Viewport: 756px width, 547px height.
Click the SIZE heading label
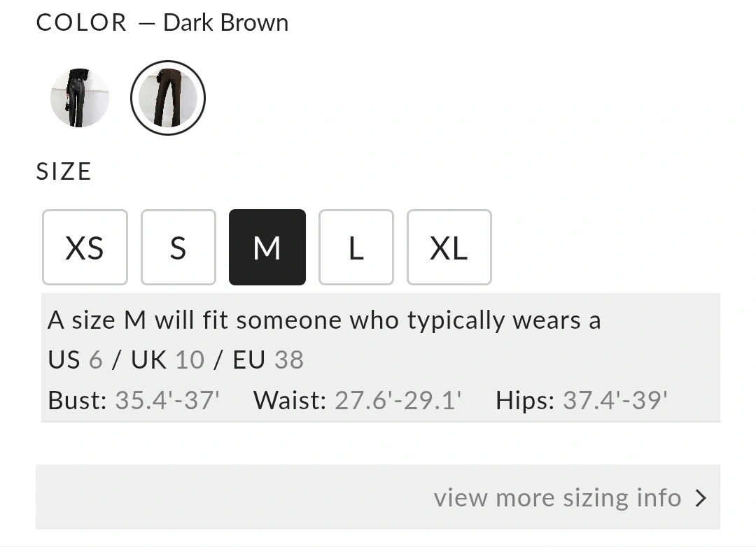(64, 172)
